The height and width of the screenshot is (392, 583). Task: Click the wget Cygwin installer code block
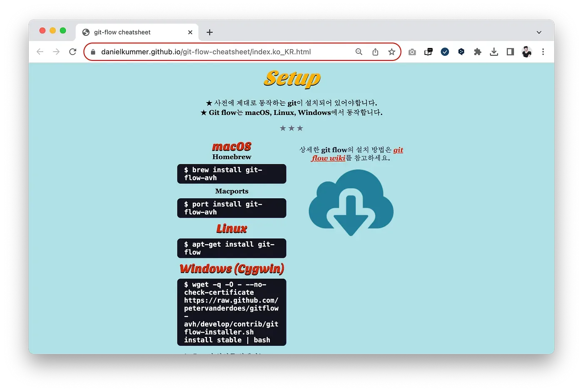pos(232,312)
